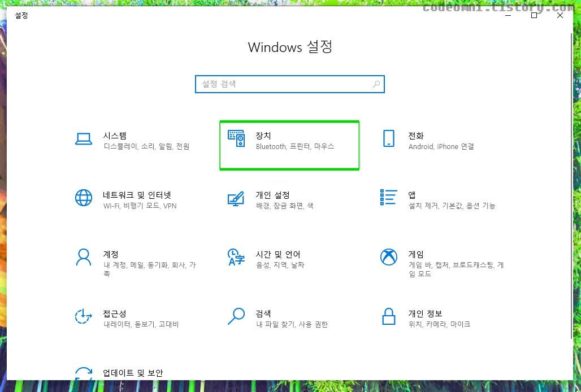The height and width of the screenshot is (392, 581).
Task: Open the 네트워크 및 인터넷 globe icon
Action: [x=84, y=198]
